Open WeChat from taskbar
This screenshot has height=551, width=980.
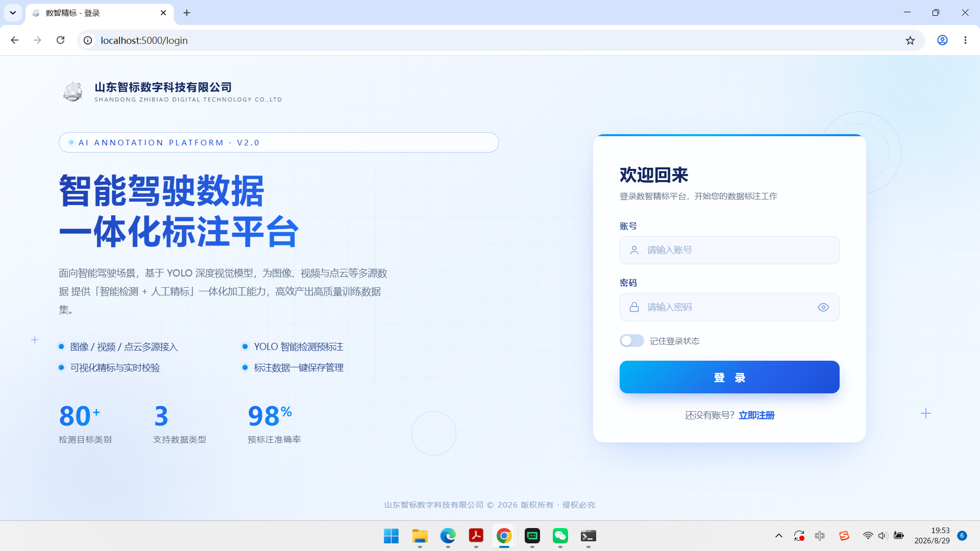pos(560,536)
